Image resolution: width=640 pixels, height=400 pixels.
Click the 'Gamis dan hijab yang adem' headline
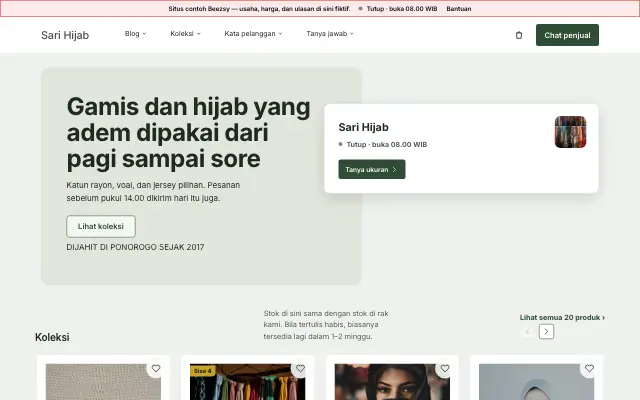click(188, 132)
